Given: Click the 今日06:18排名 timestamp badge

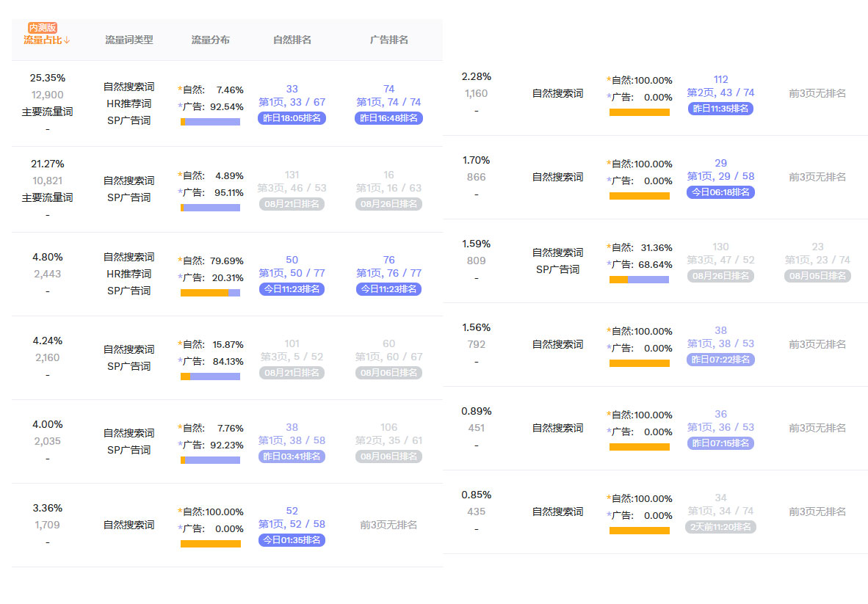Looking at the screenshot, I should [720, 192].
